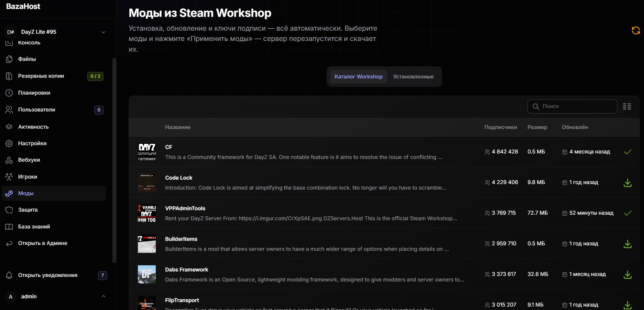This screenshot has width=644, height=310.
Task: Click the Планировки clock icon
Action: coord(9,93)
